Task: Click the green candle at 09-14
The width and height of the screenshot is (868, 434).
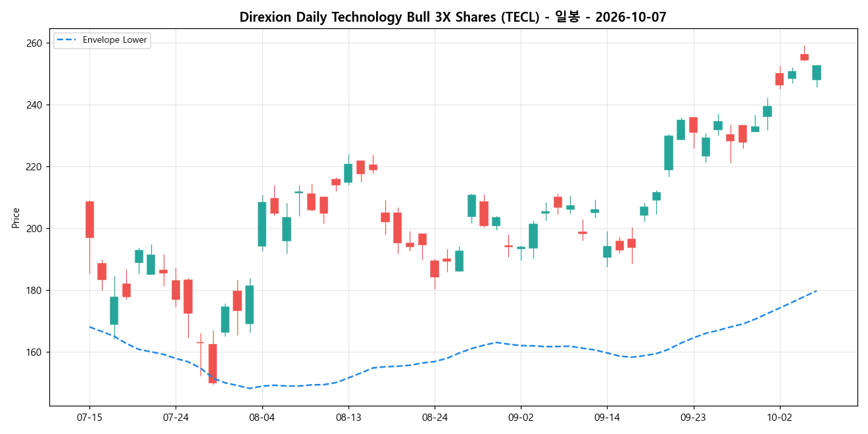Action: 607,252
